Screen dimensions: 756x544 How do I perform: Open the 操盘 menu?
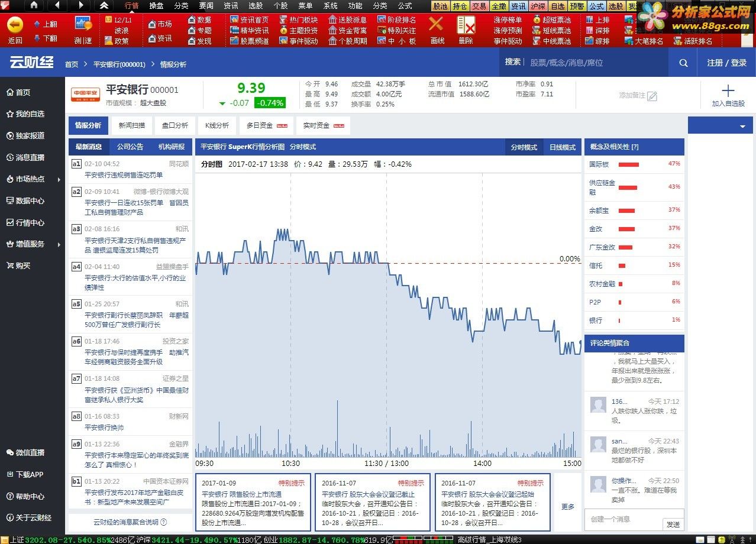(157, 5)
